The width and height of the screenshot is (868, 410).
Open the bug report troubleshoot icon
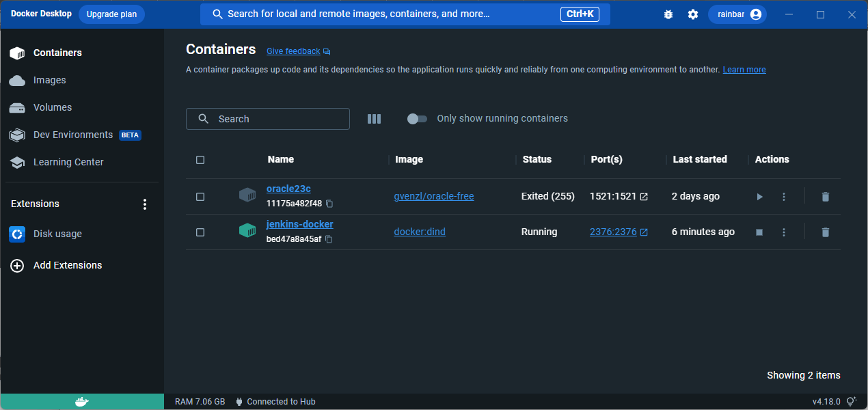coord(668,14)
